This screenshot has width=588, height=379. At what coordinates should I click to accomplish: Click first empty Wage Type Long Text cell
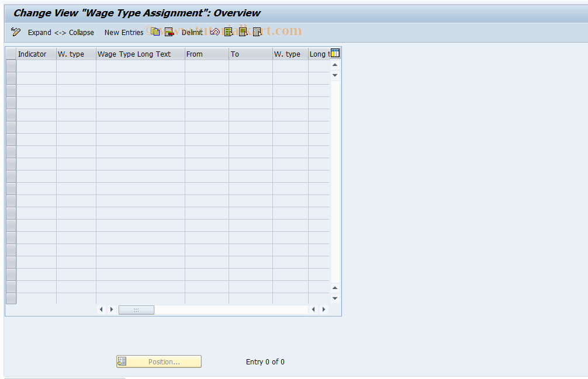coord(140,66)
